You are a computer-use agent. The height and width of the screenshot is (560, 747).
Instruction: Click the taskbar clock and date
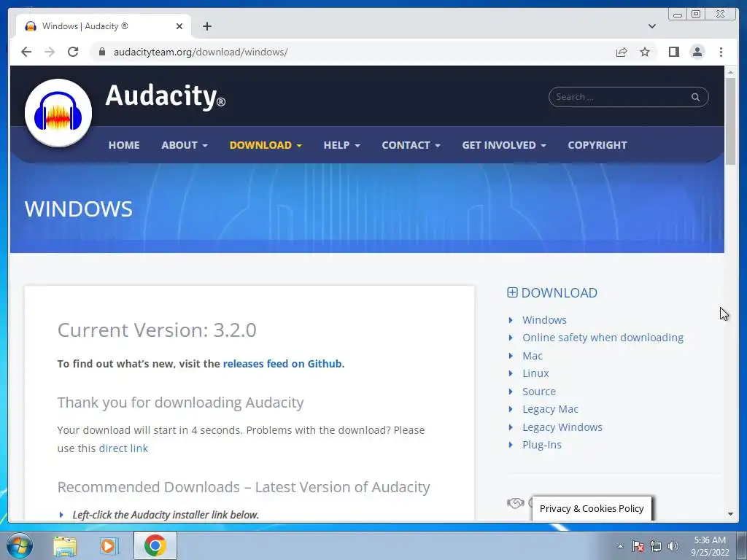(710, 546)
